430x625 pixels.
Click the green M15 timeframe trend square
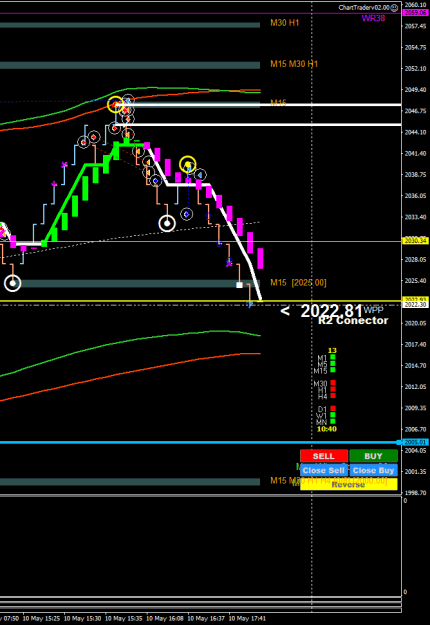[333, 370]
